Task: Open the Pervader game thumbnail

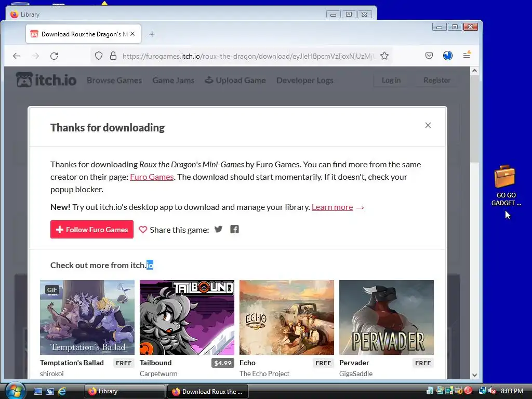Action: point(387,317)
